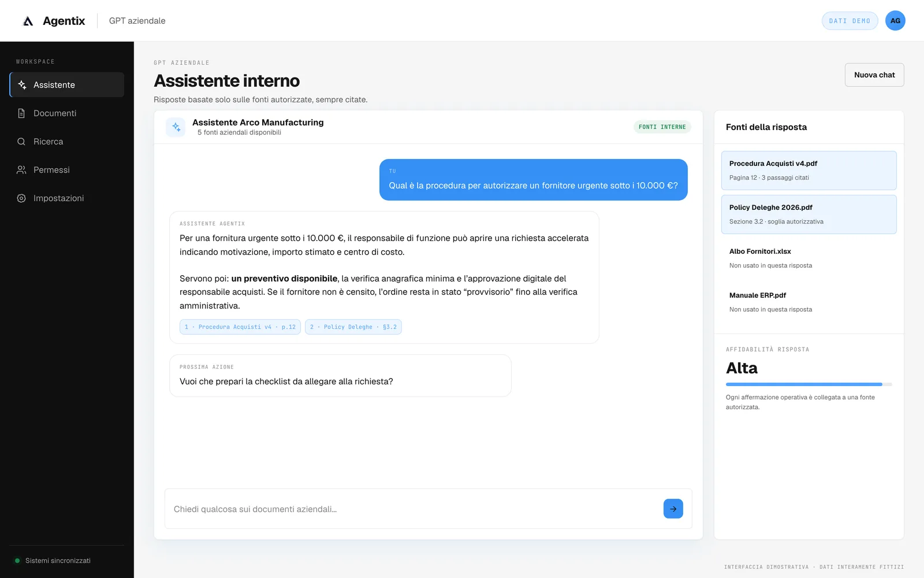Click the assistant sparkle icon in chat header
This screenshot has width=924, height=578.
tap(176, 127)
